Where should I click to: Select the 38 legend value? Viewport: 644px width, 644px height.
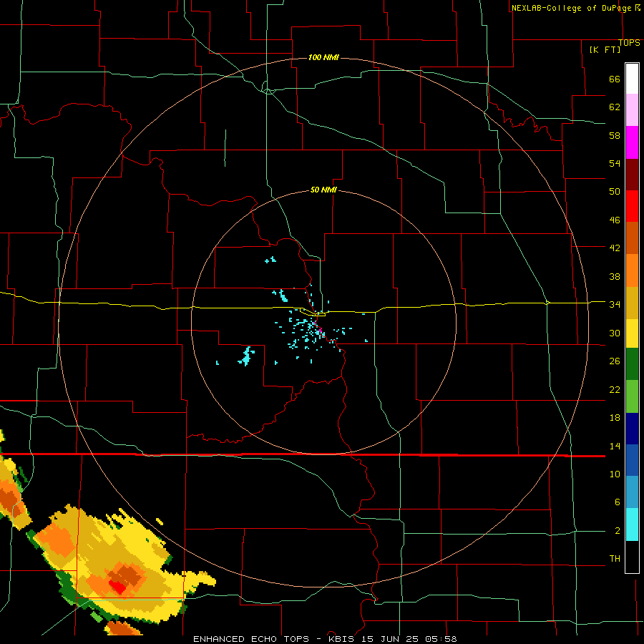coord(615,276)
